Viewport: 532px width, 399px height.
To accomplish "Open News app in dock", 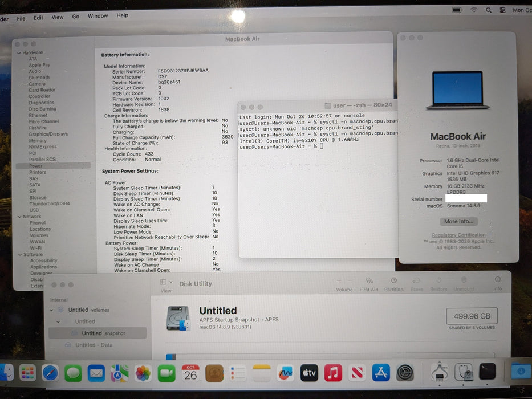I will click(357, 373).
